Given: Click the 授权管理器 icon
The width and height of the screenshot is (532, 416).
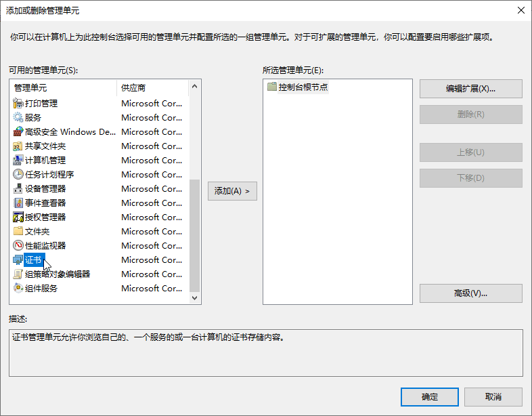Looking at the screenshot, I should 18,217.
